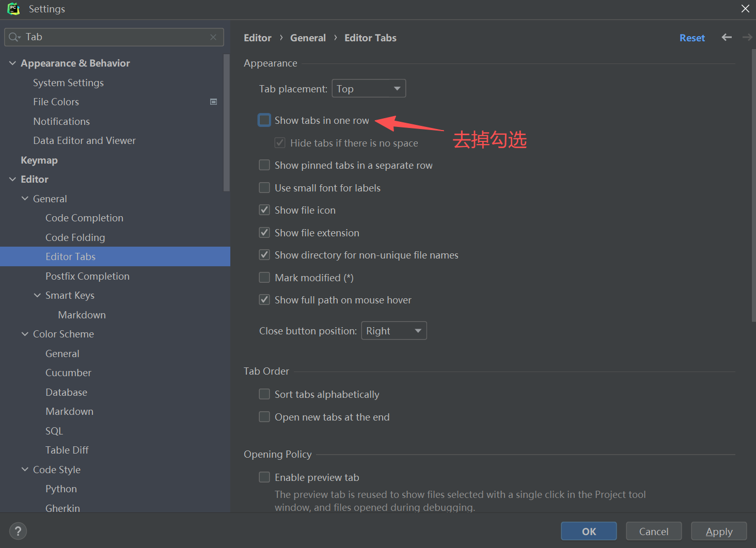This screenshot has height=548, width=756.
Task: Collapse the Smart Keys node chevron
Action: (x=37, y=295)
